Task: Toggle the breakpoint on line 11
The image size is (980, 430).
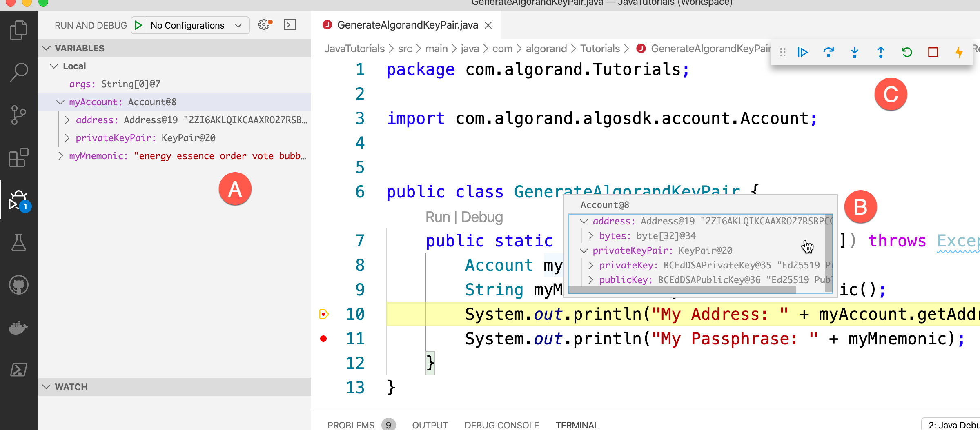Action: point(324,338)
